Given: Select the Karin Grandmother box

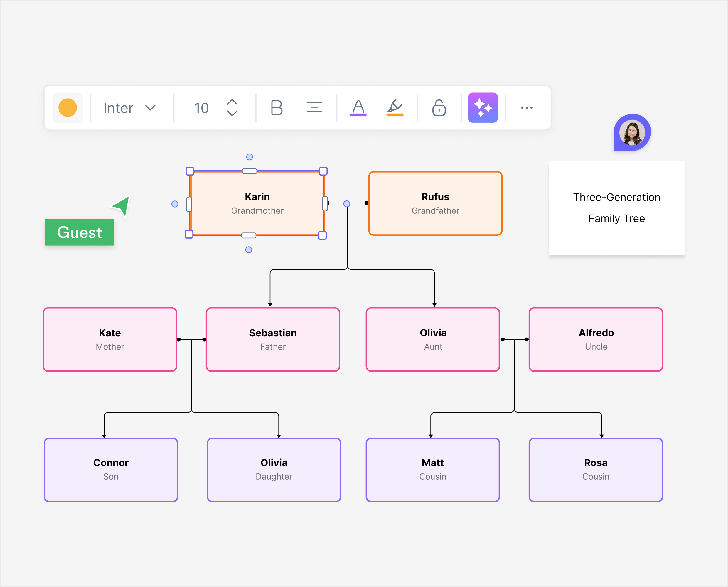Looking at the screenshot, I should click(257, 203).
